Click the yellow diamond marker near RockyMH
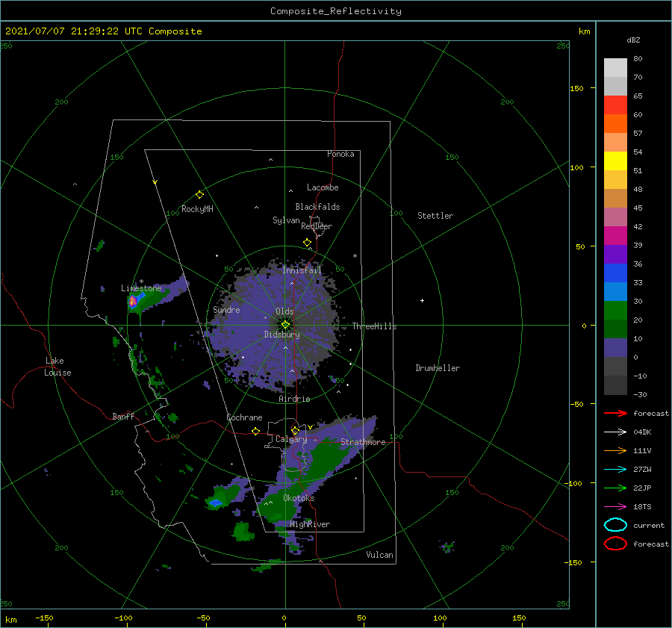 199,195
